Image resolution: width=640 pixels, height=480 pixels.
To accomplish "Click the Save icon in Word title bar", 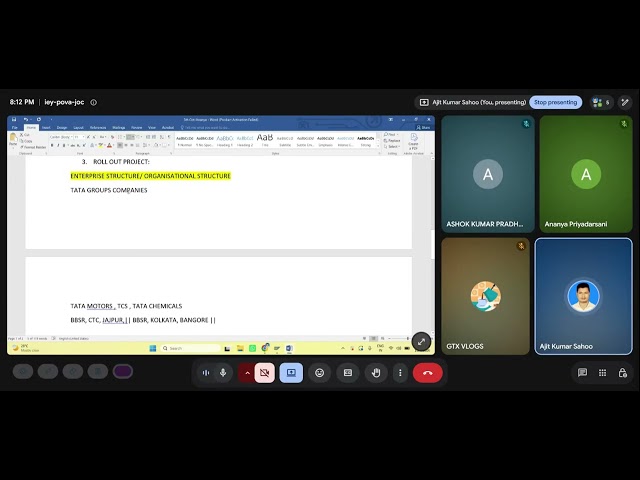I will tap(14, 120).
